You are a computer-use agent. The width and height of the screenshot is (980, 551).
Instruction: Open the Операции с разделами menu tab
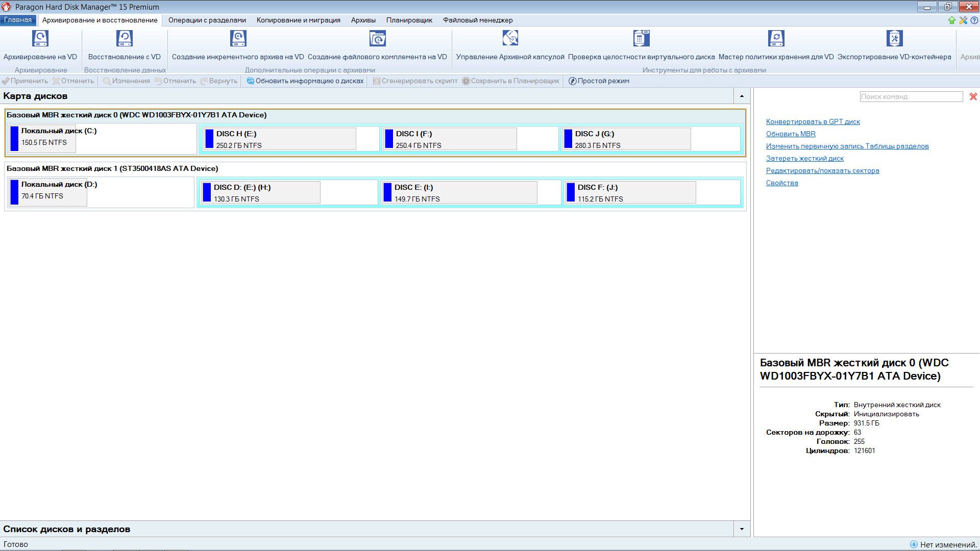point(207,19)
